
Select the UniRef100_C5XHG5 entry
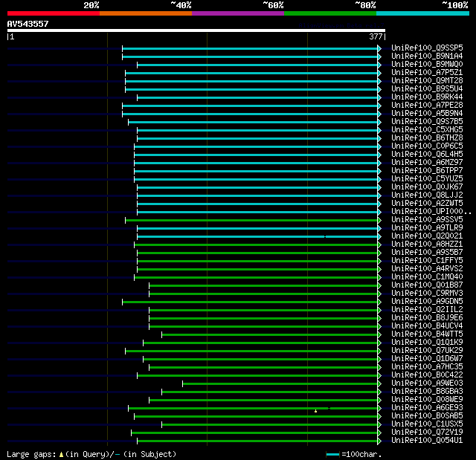pyautogui.click(x=427, y=130)
